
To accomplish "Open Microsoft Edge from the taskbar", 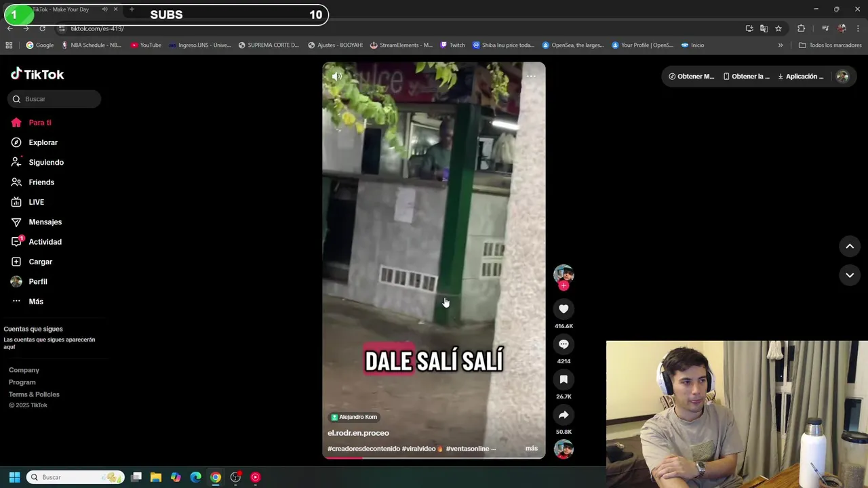I will 195,477.
